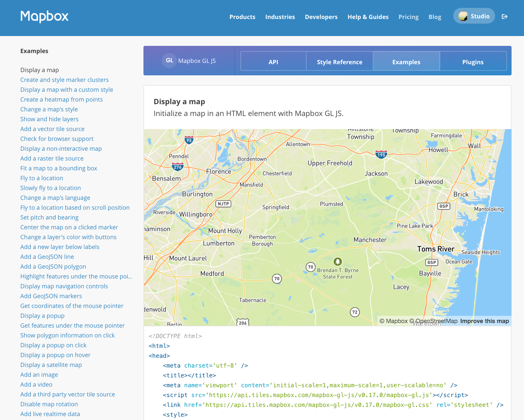
Task: Open 'Center the map on a clicked marker'
Action: pyautogui.click(x=69, y=227)
